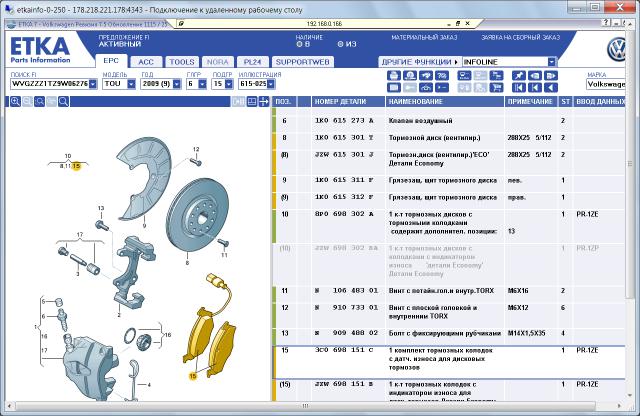Open the МАРКА Volkswagen combo box
The width and height of the screenshot is (640, 416).
click(606, 84)
